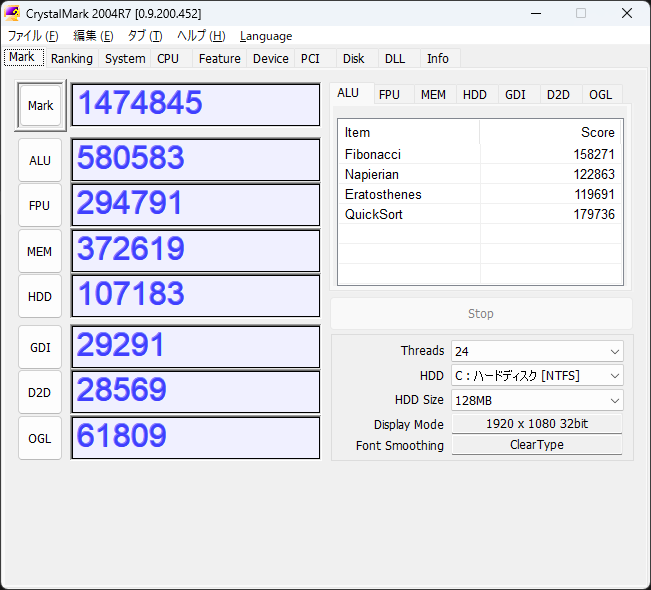Click the Score column header
Image resolution: width=651 pixels, height=590 pixels.
(x=551, y=132)
